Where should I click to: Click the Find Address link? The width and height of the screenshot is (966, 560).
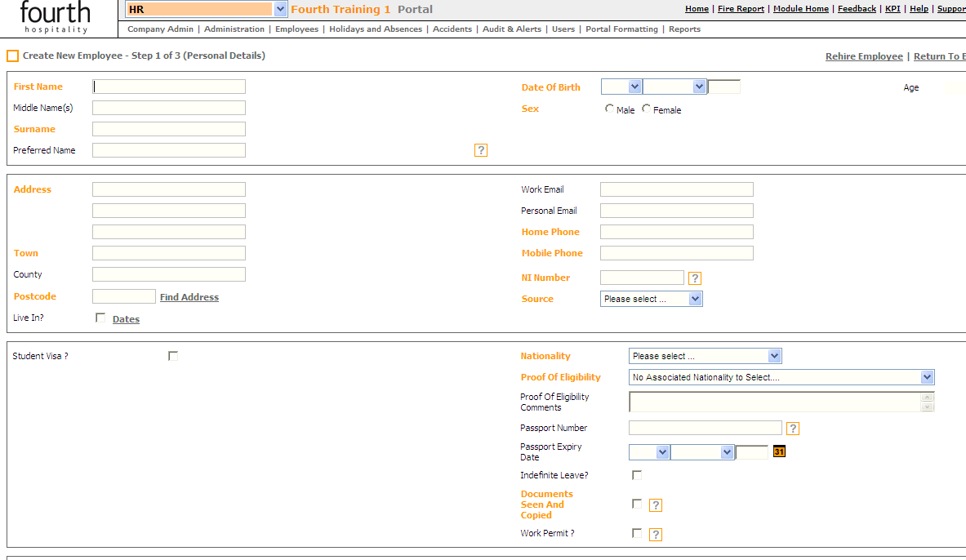(189, 297)
